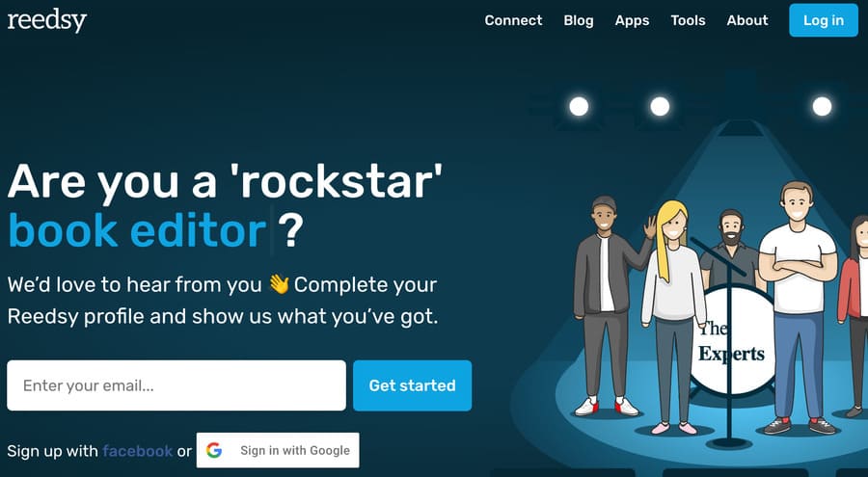Click the Google G logo icon
The image size is (868, 477).
click(x=214, y=450)
